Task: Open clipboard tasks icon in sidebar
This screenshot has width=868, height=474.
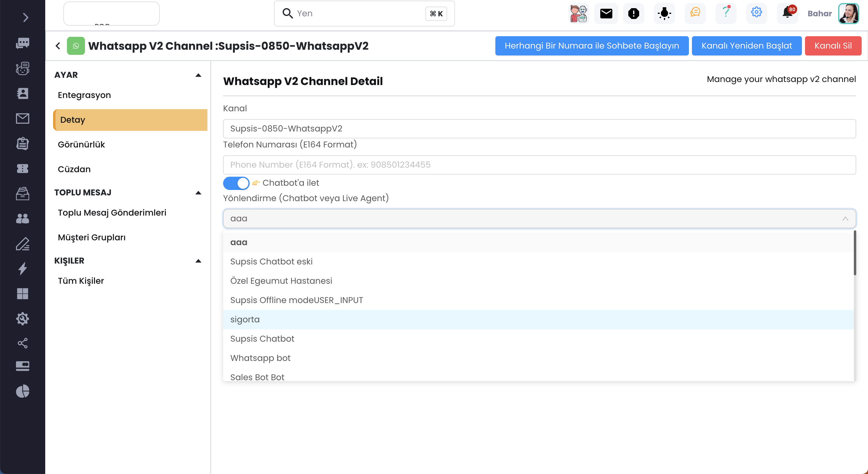Action: pos(23,144)
